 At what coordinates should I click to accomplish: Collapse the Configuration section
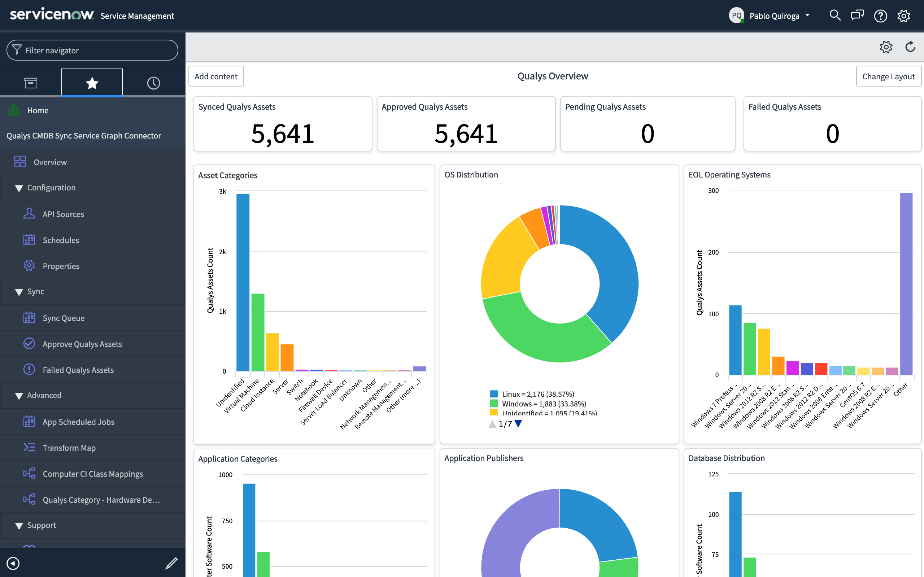click(19, 188)
